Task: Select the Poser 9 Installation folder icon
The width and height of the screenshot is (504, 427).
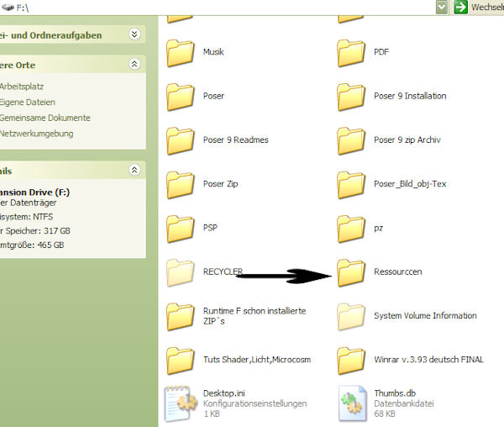Action: pos(351,97)
